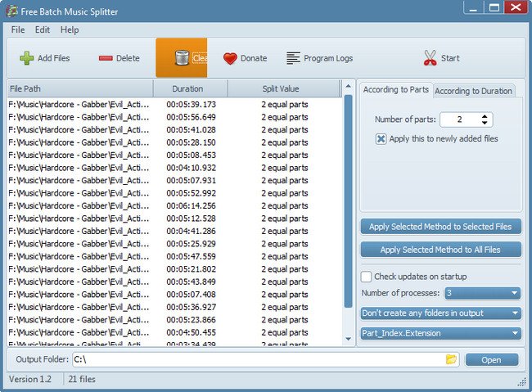Select the file with duration 00:05:56.649
Screen dimensions: 532x392
tap(174, 117)
